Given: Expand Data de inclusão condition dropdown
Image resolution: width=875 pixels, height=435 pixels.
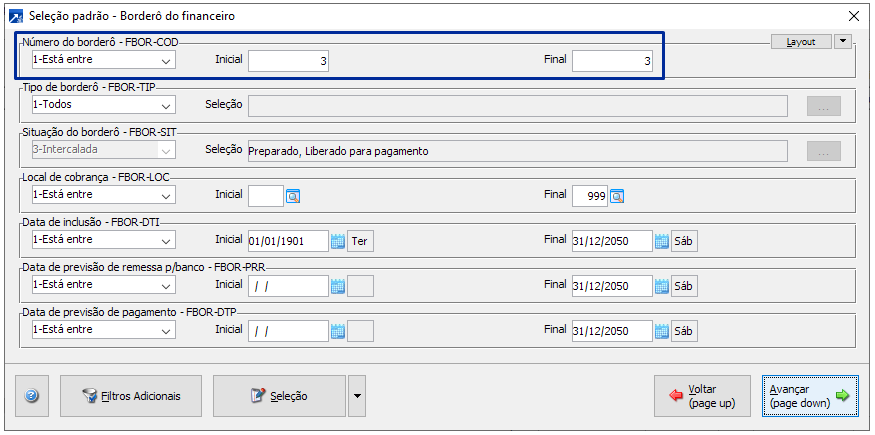Looking at the screenshot, I should (x=165, y=240).
